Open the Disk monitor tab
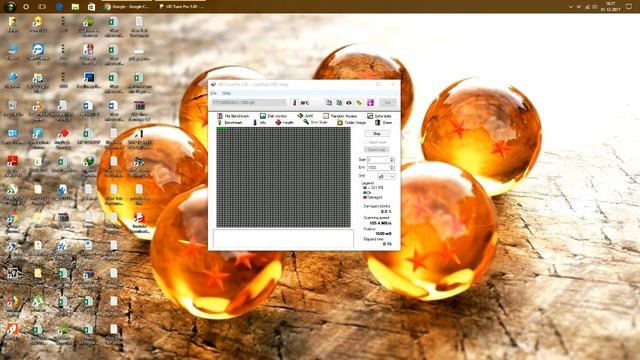The width and height of the screenshot is (640, 360). coord(273,116)
